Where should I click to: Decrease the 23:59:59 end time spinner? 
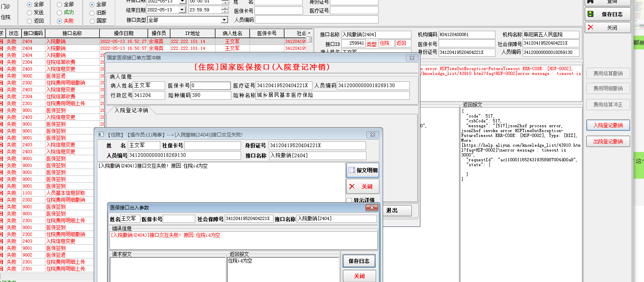[225, 11]
